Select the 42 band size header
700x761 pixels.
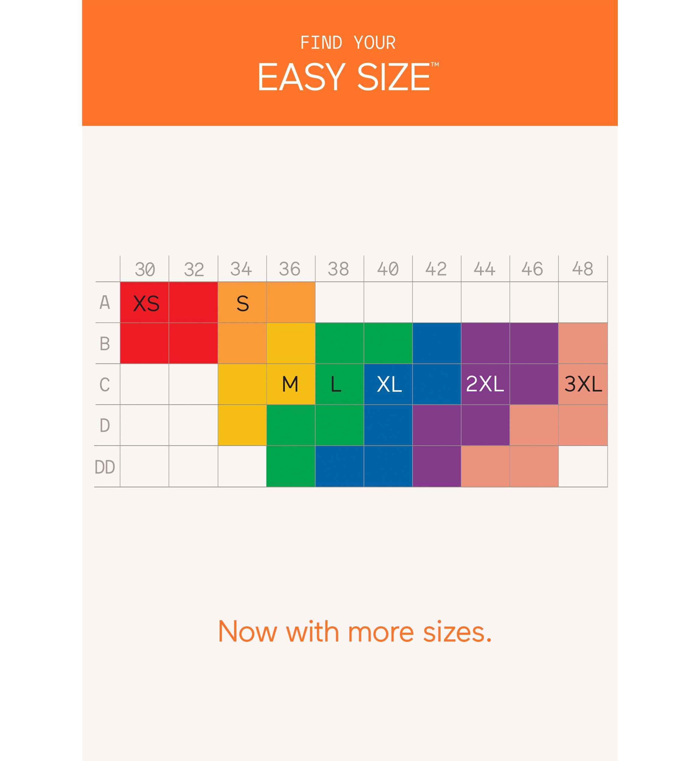coord(436,269)
